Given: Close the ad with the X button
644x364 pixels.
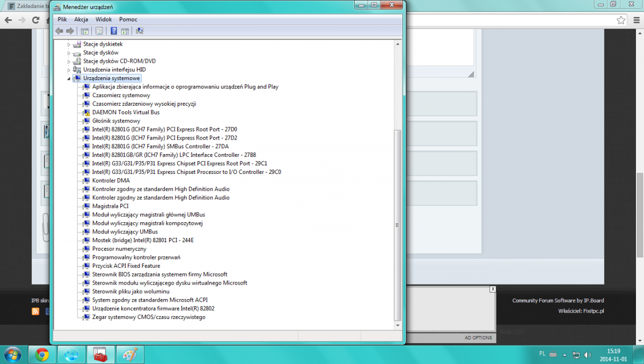Looking at the screenshot, I should 492,289.
